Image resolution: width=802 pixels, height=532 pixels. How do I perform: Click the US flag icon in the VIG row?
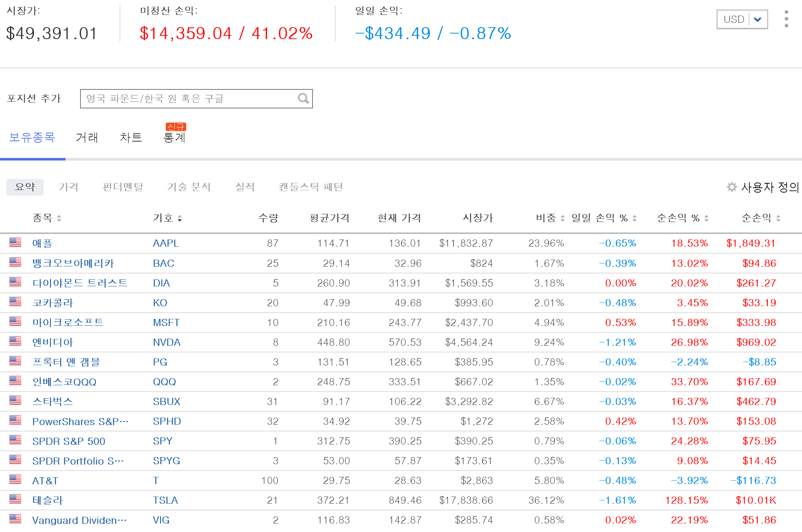tap(15, 519)
